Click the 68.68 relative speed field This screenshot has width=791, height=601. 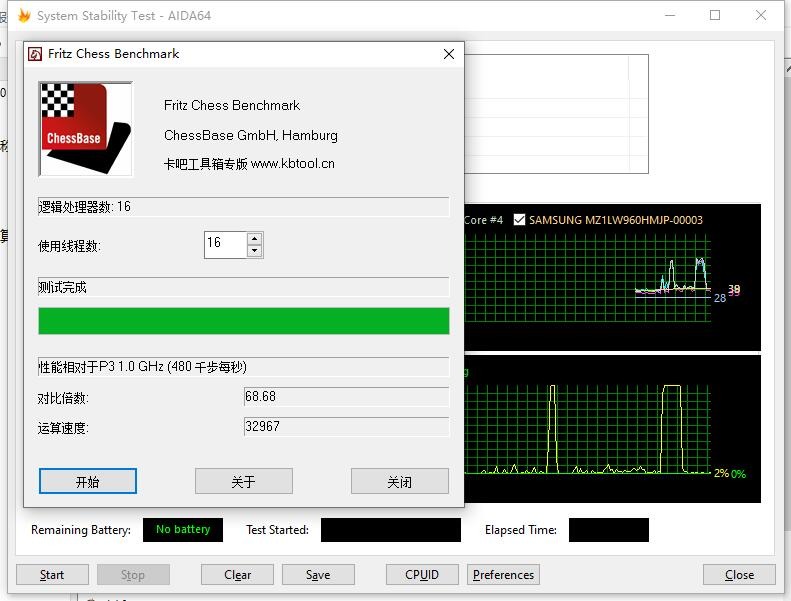tap(347, 397)
